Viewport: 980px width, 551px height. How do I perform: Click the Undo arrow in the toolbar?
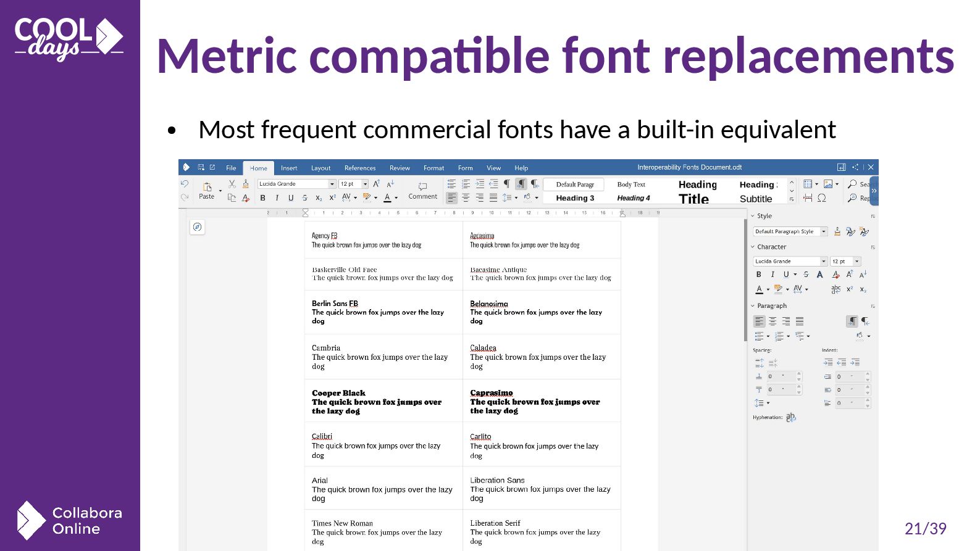184,184
